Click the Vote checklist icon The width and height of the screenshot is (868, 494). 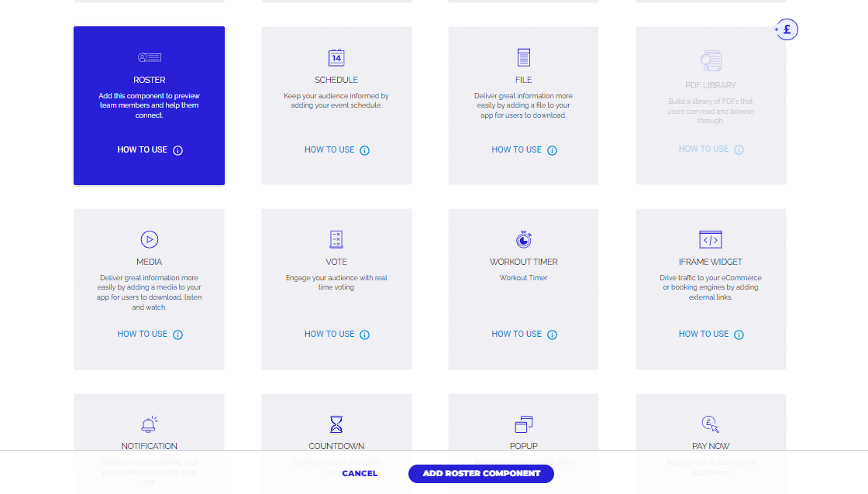(x=336, y=239)
